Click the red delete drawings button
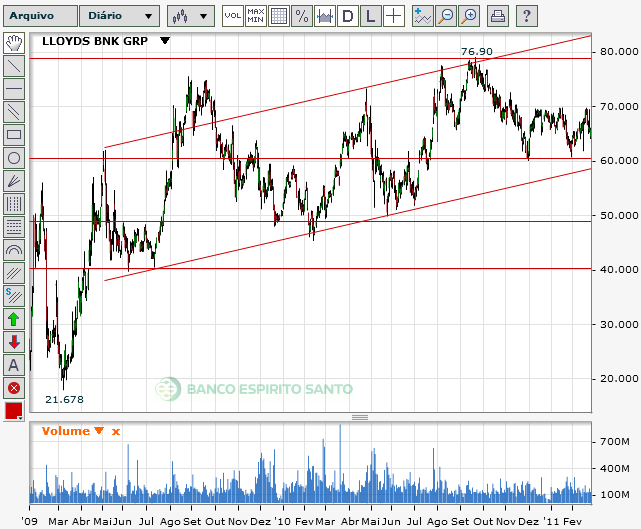 click(x=14, y=388)
